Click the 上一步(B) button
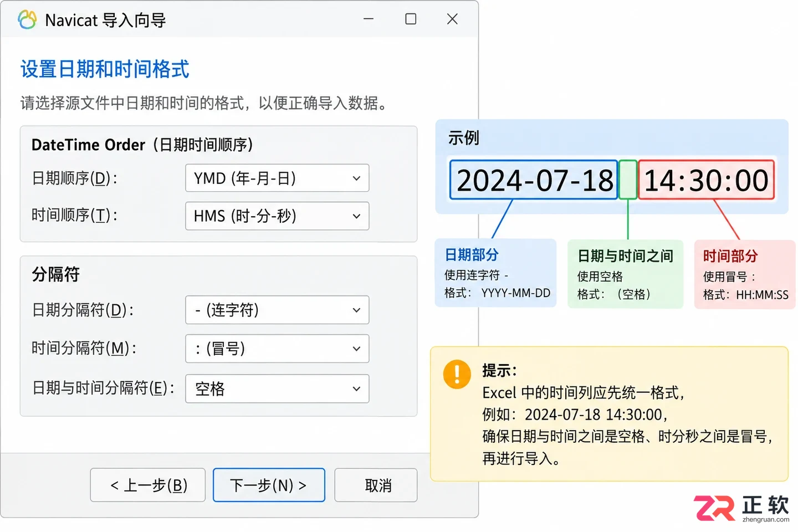The image size is (798, 532). tap(148, 485)
